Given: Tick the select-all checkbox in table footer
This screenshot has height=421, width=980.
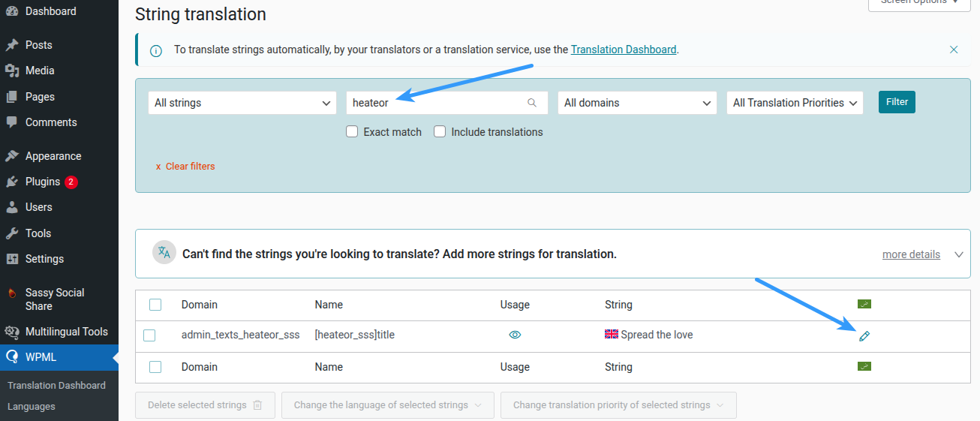Looking at the screenshot, I should click(x=155, y=367).
